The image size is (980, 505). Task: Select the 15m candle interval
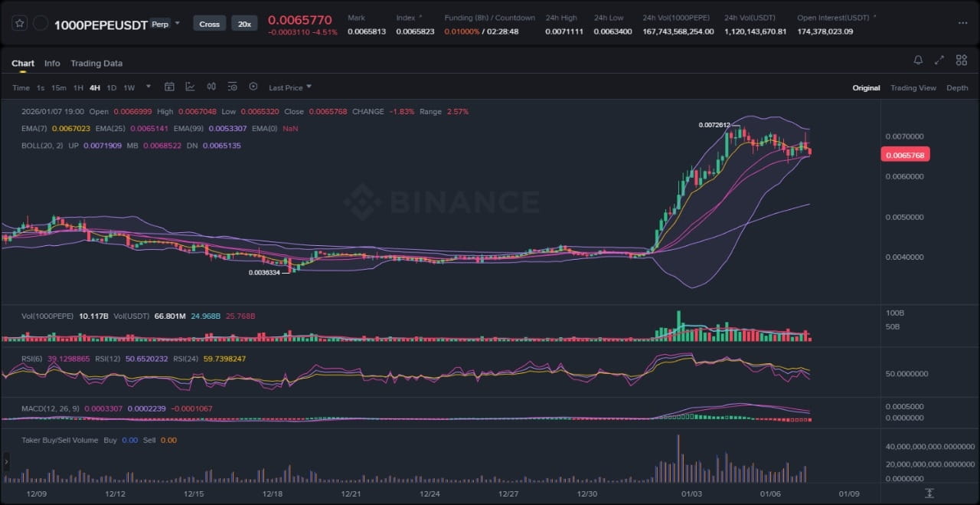click(58, 88)
